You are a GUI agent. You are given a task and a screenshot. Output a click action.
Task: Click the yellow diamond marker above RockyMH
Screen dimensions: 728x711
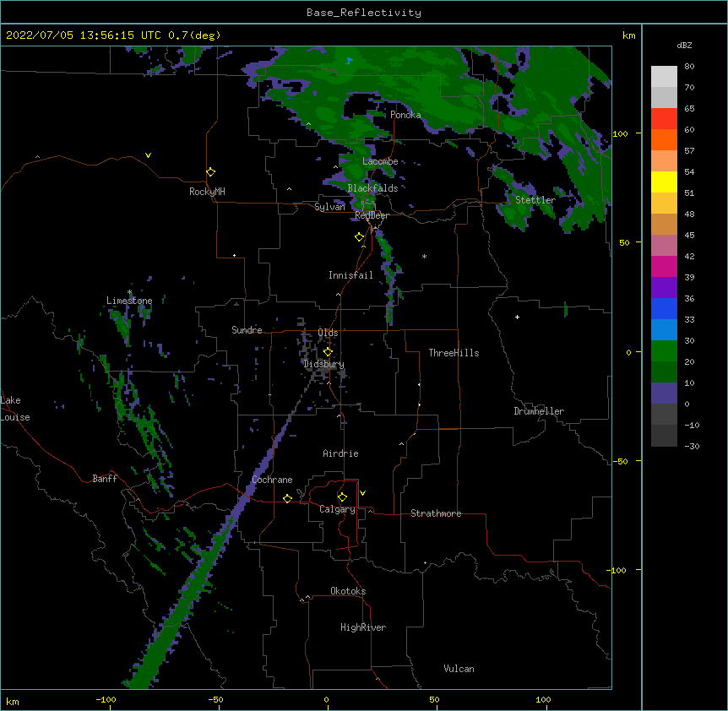tap(210, 172)
